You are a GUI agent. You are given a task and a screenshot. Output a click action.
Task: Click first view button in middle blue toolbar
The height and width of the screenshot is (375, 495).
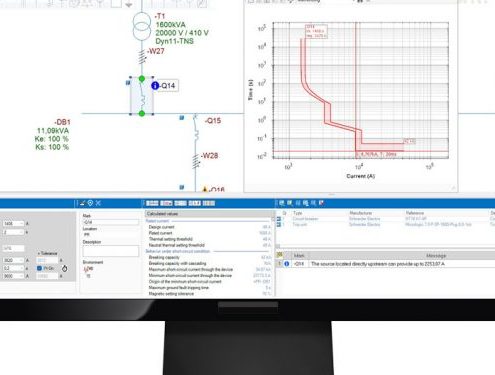tap(152, 203)
